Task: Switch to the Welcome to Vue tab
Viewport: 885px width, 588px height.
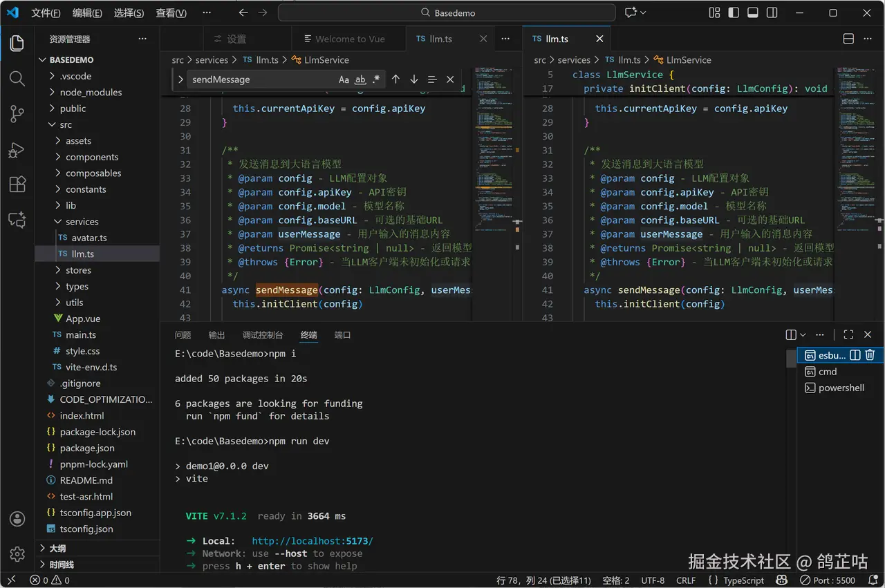Action: pos(350,39)
